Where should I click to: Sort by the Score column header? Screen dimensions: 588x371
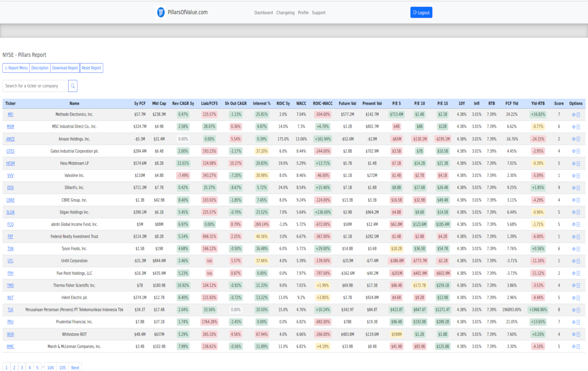coord(559,103)
